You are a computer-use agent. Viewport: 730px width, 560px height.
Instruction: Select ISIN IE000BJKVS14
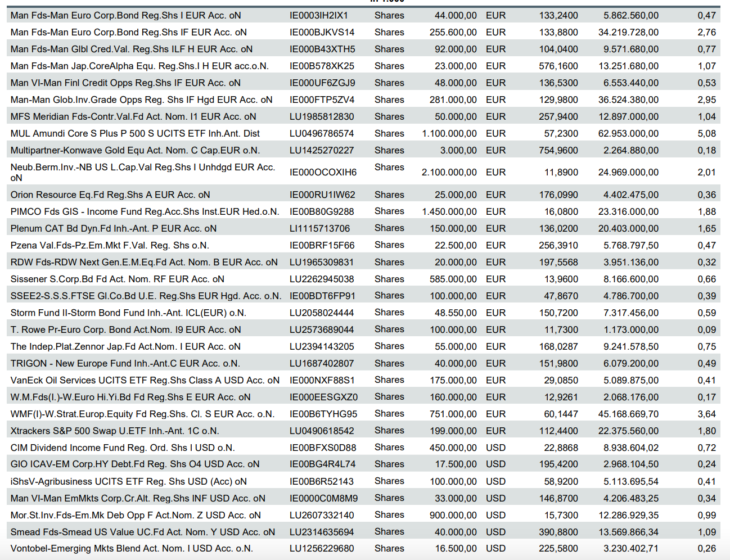click(x=322, y=33)
